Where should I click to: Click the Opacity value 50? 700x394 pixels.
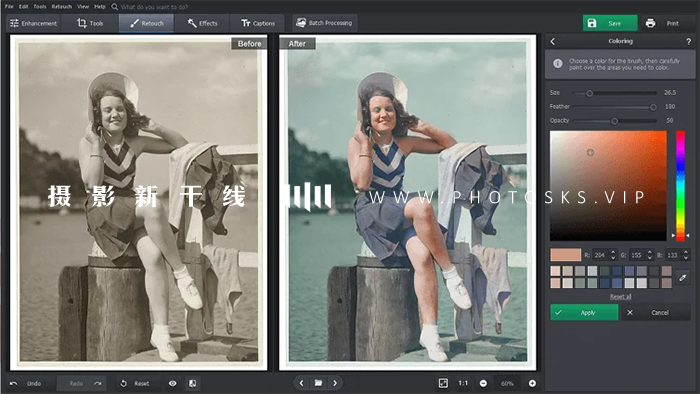(x=670, y=120)
